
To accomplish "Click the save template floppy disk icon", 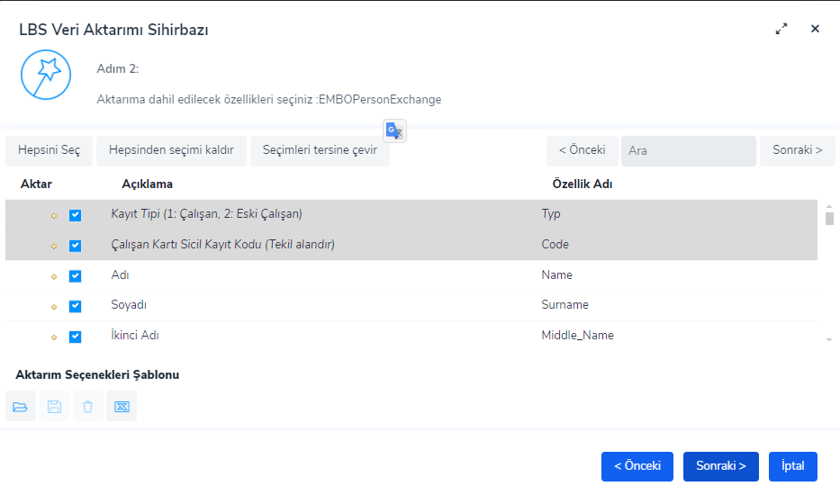I will coord(54,407).
